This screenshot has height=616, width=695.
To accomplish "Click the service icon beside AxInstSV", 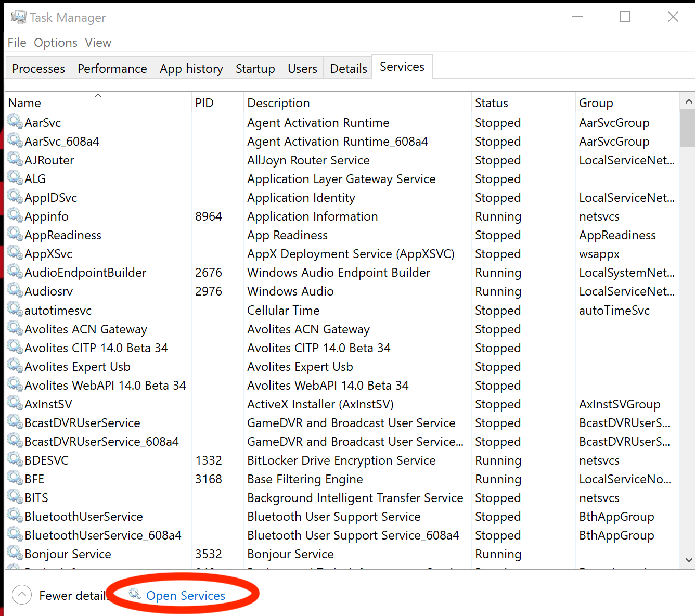I will tap(15, 404).
